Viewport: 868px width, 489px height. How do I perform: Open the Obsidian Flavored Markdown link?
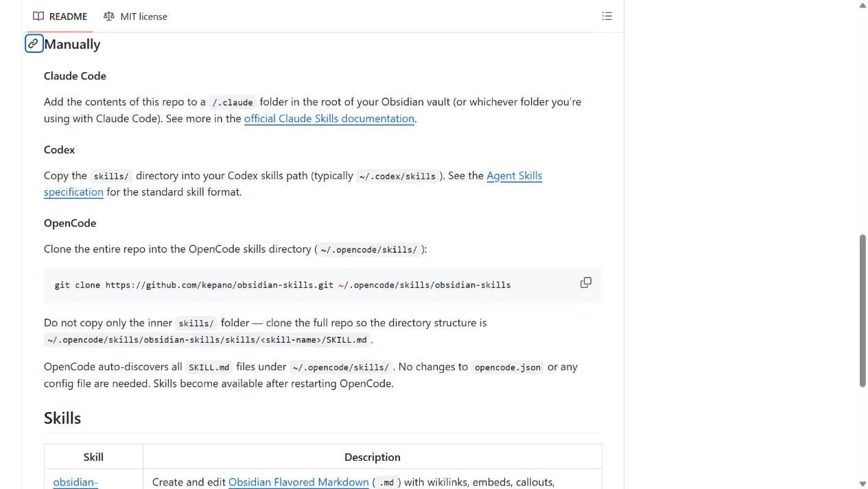click(298, 482)
